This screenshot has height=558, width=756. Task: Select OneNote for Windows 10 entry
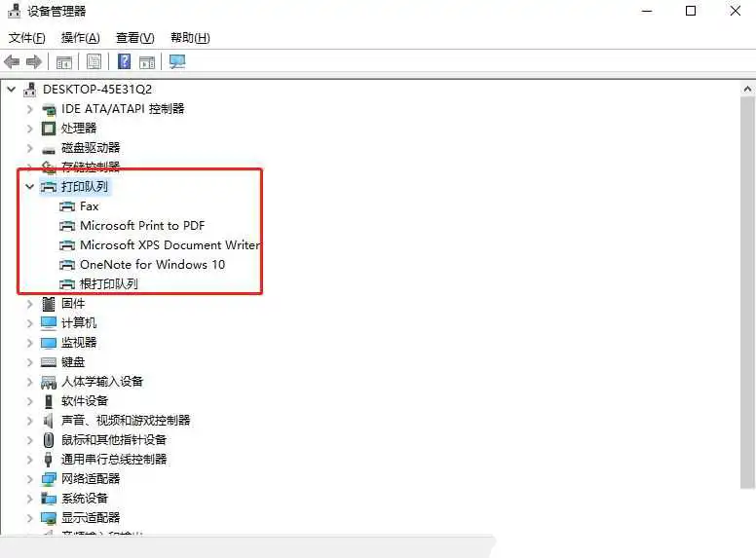tap(152, 265)
